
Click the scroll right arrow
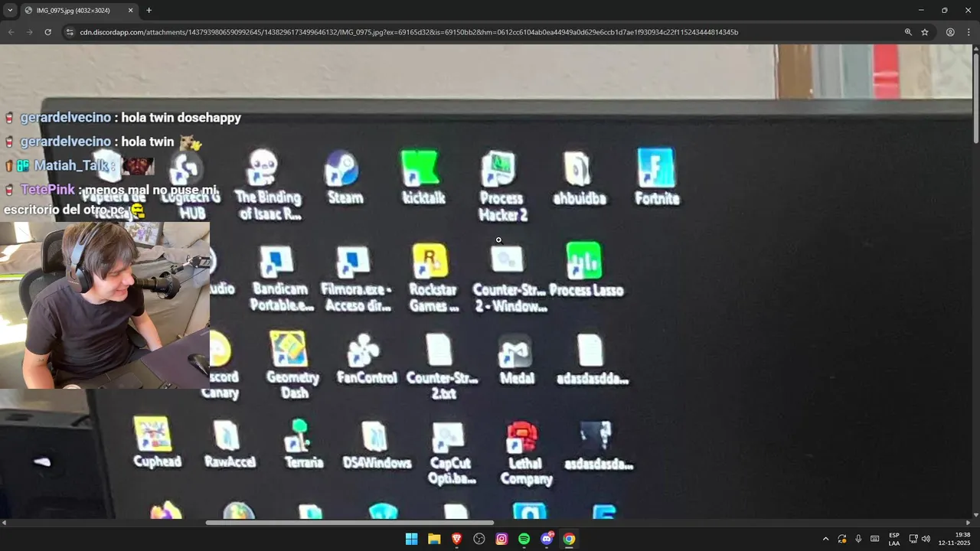[x=968, y=523]
